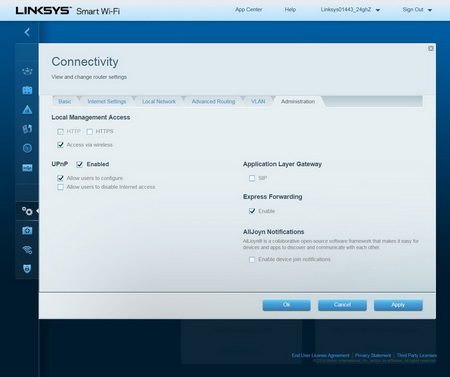Open the Connectivity gears icon in sidebar
The height and width of the screenshot is (377, 450).
pos(27,211)
